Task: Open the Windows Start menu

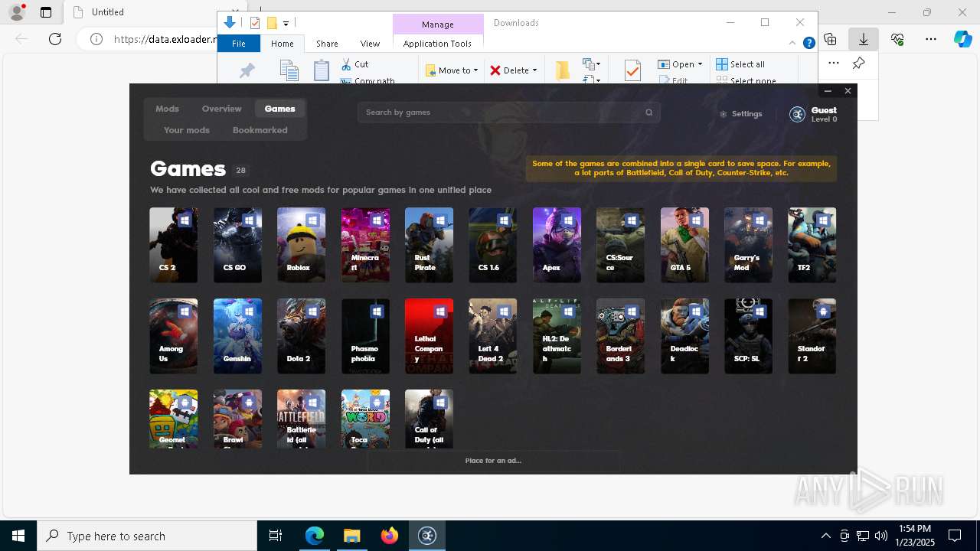Action: 18,536
